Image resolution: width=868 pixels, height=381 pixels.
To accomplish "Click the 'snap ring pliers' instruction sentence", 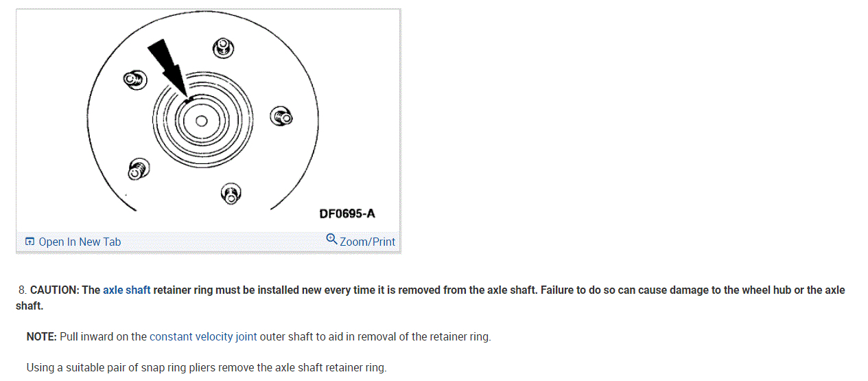I will click(207, 368).
